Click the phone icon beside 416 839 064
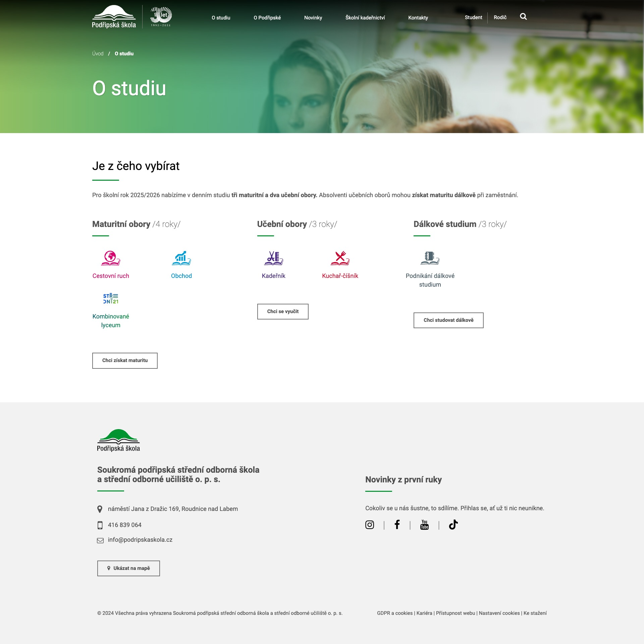Screen dimensions: 644x644 click(100, 525)
